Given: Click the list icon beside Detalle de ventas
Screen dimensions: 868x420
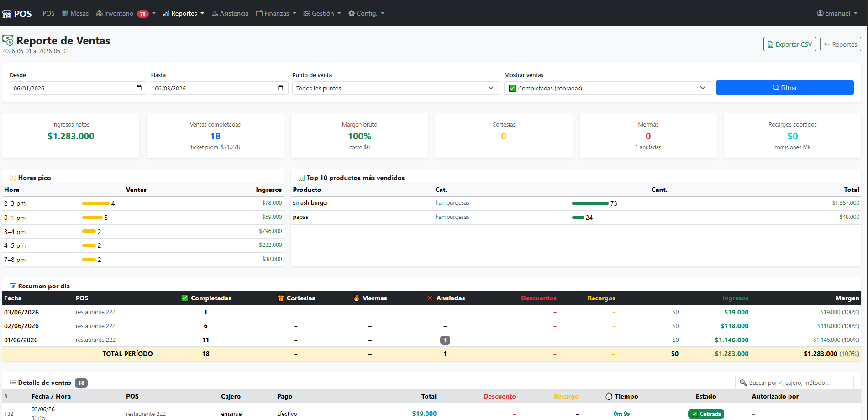Looking at the screenshot, I should [13, 383].
